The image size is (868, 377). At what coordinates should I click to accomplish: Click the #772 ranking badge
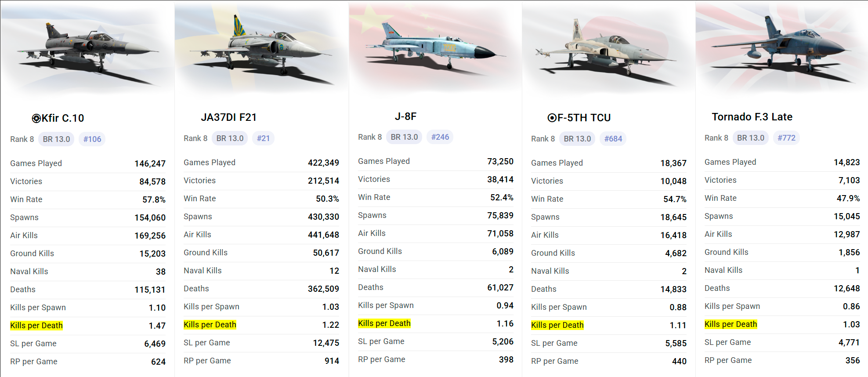[x=786, y=138]
